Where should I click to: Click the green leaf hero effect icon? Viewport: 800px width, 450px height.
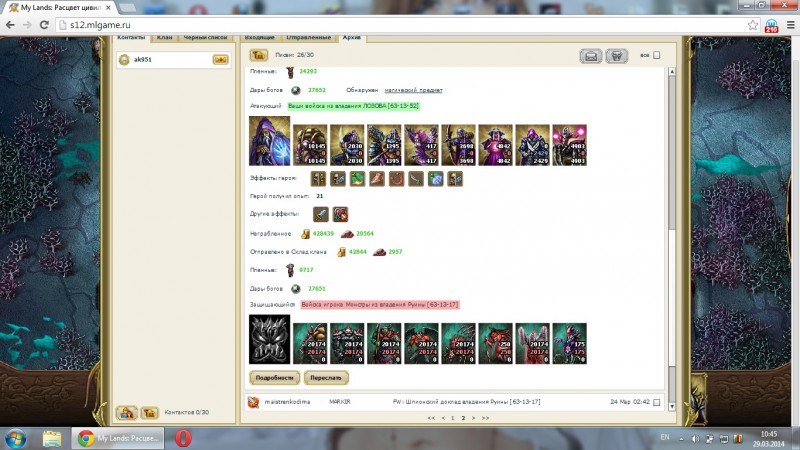(357, 179)
